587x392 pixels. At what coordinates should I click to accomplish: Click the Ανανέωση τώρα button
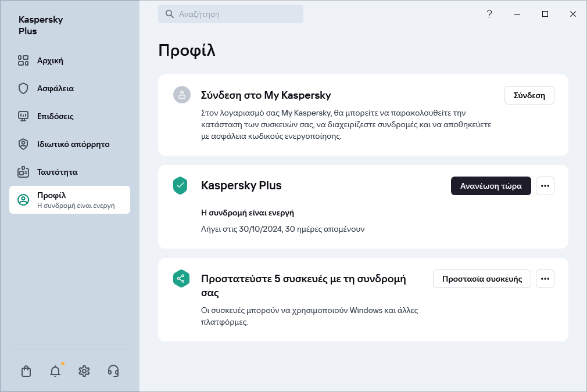click(491, 186)
